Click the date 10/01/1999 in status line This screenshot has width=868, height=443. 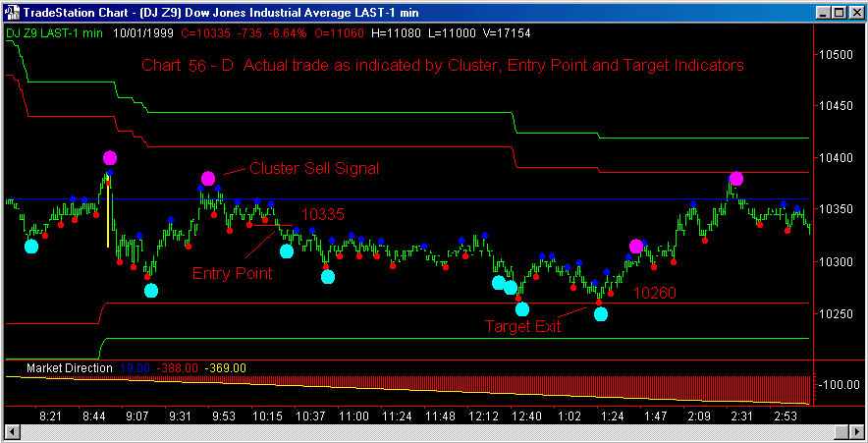click(144, 33)
